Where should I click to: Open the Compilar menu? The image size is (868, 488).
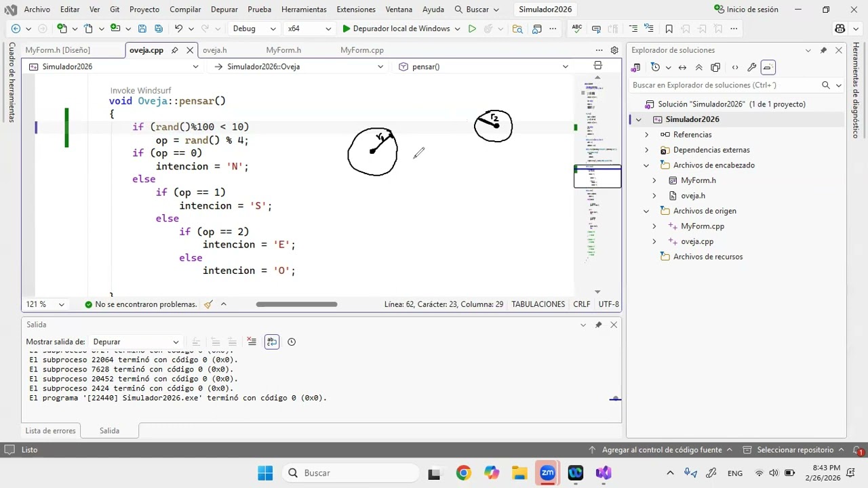[185, 9]
